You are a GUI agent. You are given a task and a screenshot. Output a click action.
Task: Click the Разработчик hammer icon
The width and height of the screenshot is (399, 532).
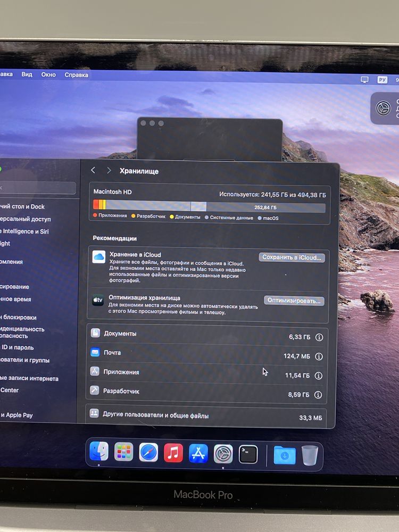click(x=94, y=390)
